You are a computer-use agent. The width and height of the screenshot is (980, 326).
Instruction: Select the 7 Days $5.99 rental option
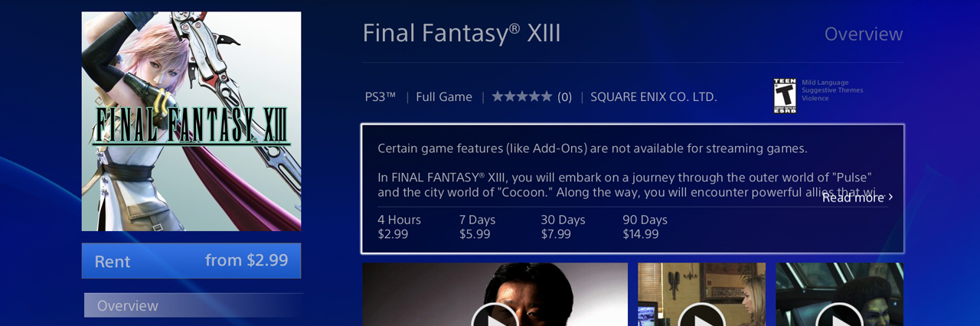point(477,227)
